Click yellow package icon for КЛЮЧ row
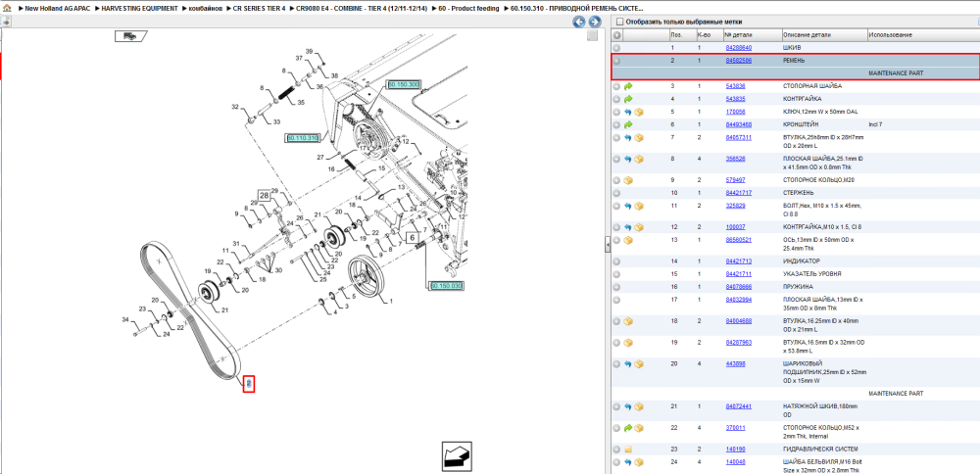Viewport: 980px width, 474px height. pyautogui.click(x=639, y=112)
